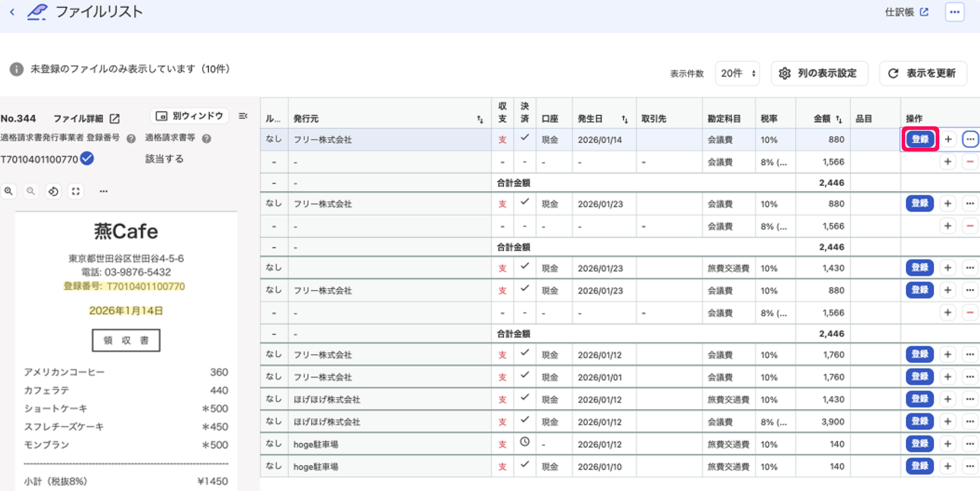This screenshot has height=491, width=980.
Task: Add a line to the 2026/01/01 row
Action: (948, 377)
